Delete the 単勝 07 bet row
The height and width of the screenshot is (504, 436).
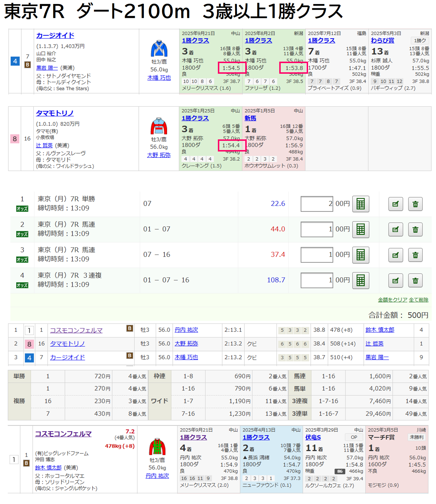(415, 204)
